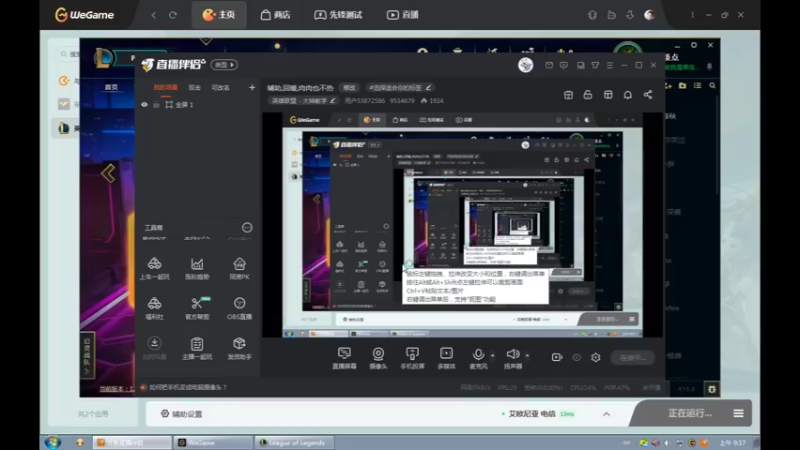This screenshot has width=800, height=450.
Task: Click the stream preview canvas
Action: [x=463, y=225]
